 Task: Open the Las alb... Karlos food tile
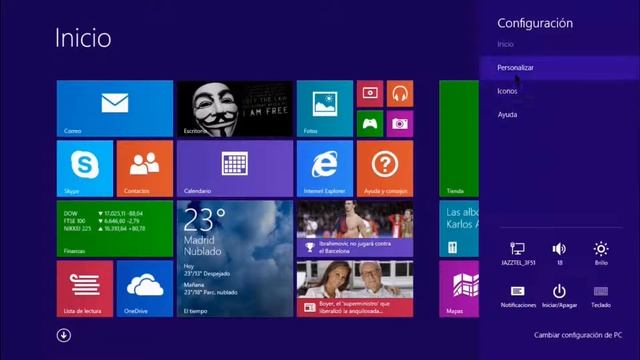[x=459, y=229]
